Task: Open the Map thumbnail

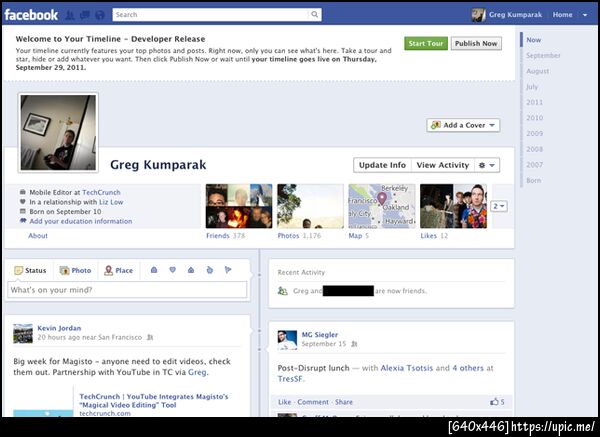Action: pyautogui.click(x=382, y=206)
